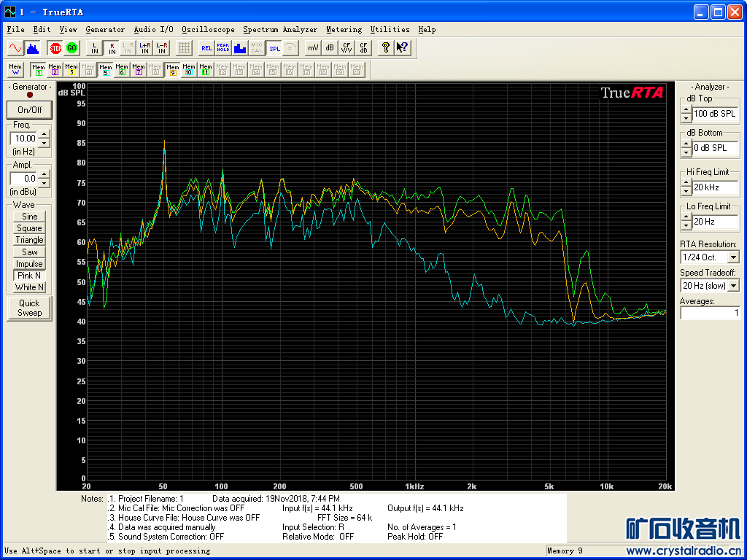Viewport: 747px width, 560px height.
Task: Click the Ampl. value field
Action: [x=24, y=179]
